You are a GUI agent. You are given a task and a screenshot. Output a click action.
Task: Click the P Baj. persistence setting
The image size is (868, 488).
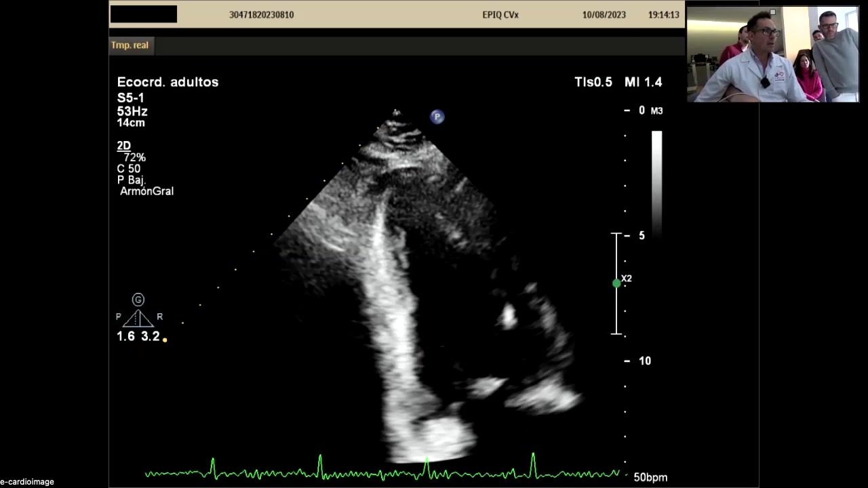coord(132,180)
